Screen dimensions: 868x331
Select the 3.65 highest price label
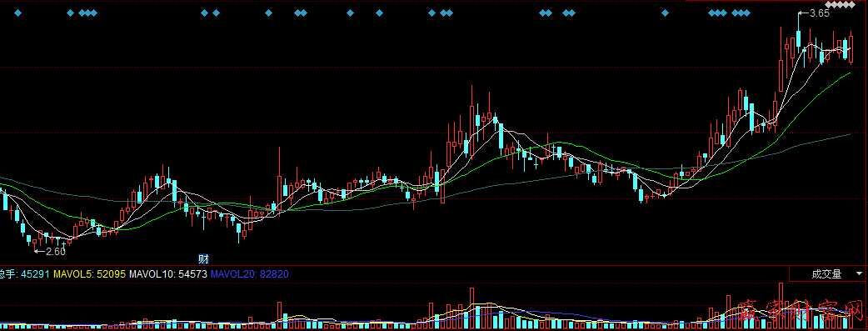(820, 14)
